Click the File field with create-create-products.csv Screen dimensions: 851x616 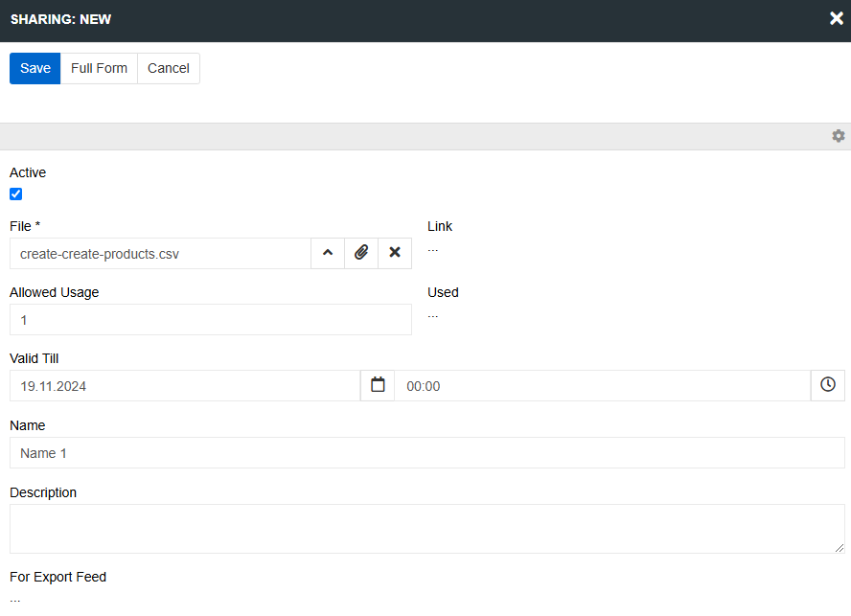[x=160, y=254]
